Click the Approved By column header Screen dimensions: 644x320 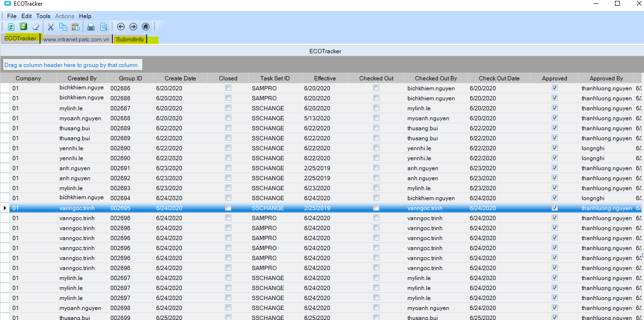pos(606,78)
